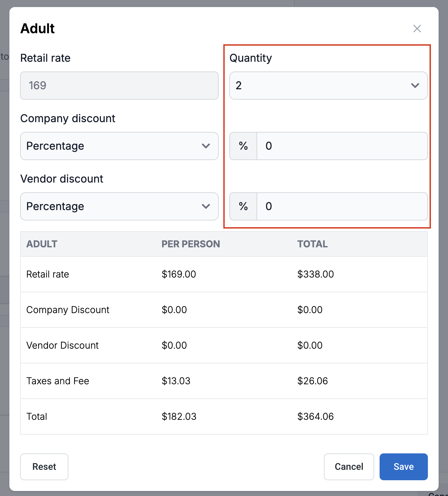Click the ADULT column header
This screenshot has height=496, width=448.
click(x=42, y=244)
